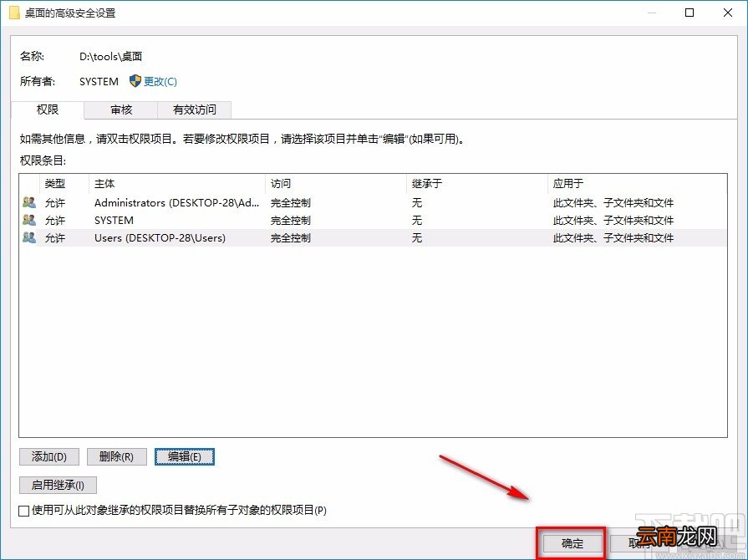Maximize the 高级安全设置 window
The height and width of the screenshot is (560, 748).
point(689,13)
